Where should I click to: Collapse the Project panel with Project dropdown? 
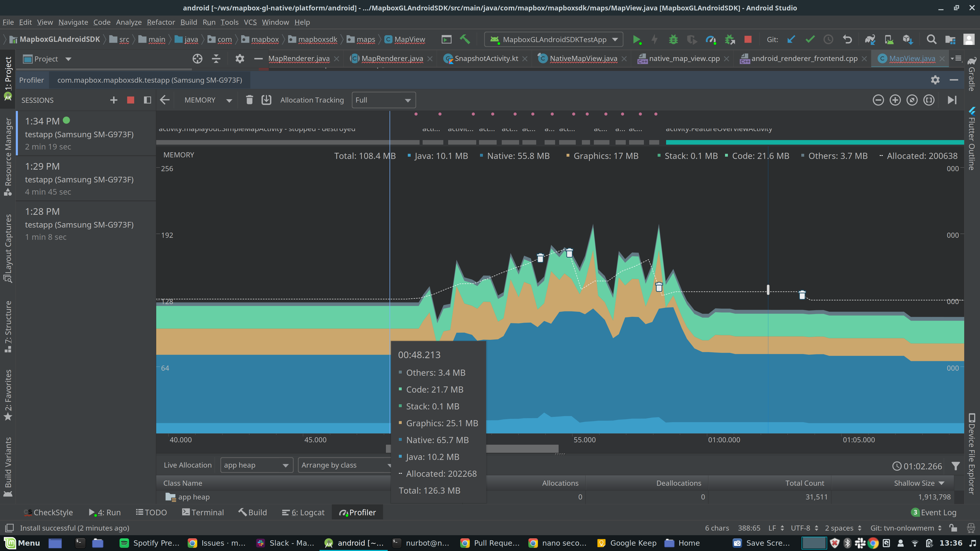click(x=68, y=59)
